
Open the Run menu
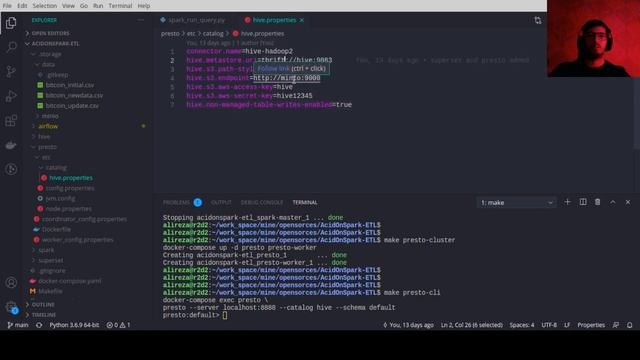[x=98, y=6]
